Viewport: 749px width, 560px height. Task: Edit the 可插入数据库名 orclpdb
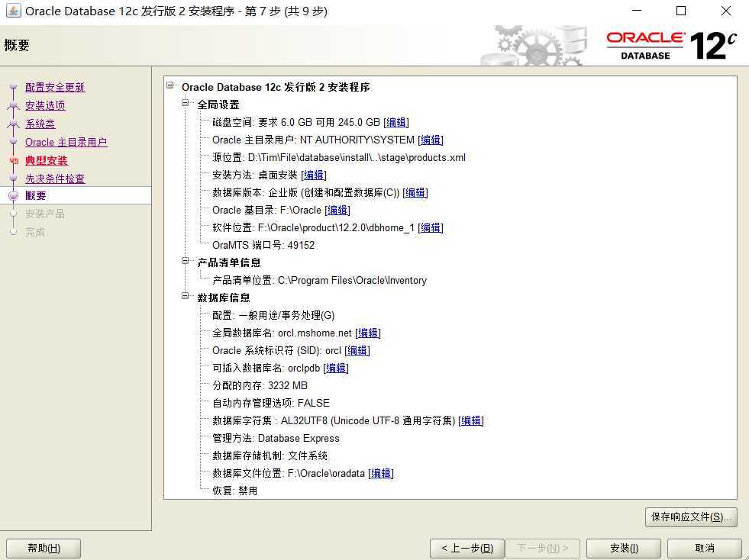click(x=336, y=369)
